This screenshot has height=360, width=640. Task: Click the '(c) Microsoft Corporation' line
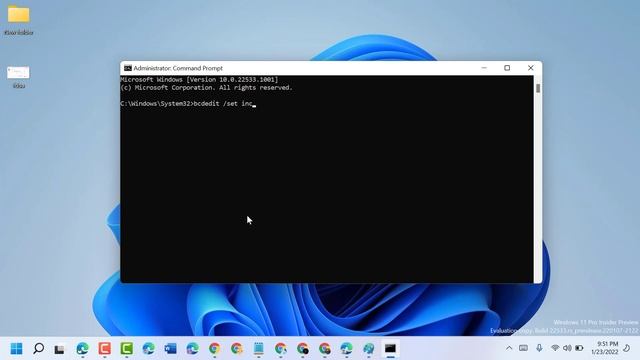(207, 88)
